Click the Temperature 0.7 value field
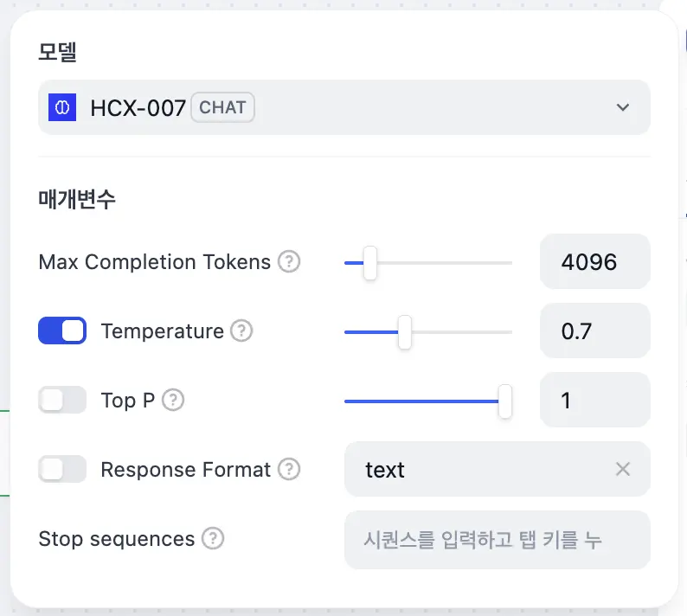The height and width of the screenshot is (616, 687). click(x=594, y=330)
